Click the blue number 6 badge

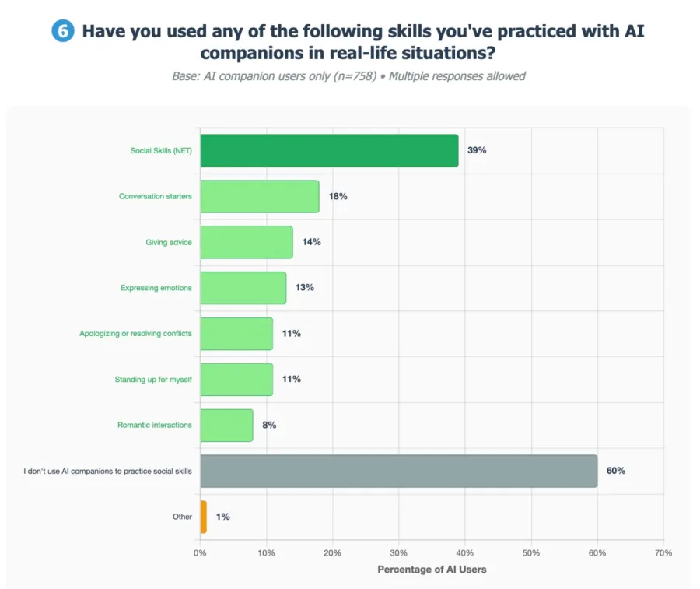coord(61,32)
